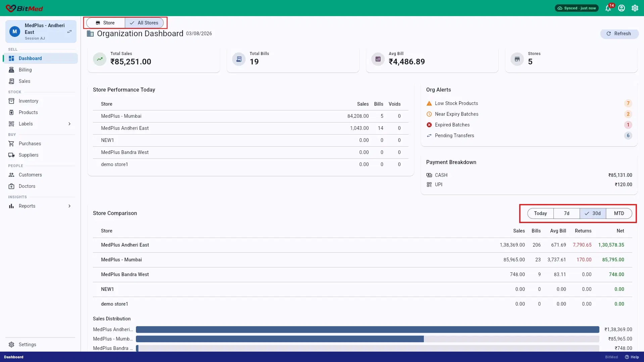Open notifications bell with 14 badge
This screenshot has width=644, height=362.
tap(608, 8)
